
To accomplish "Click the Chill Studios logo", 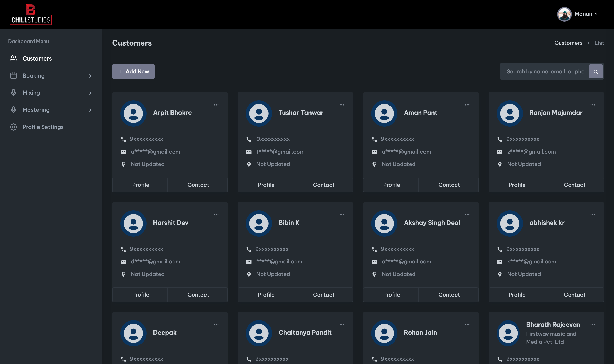I will point(31,15).
